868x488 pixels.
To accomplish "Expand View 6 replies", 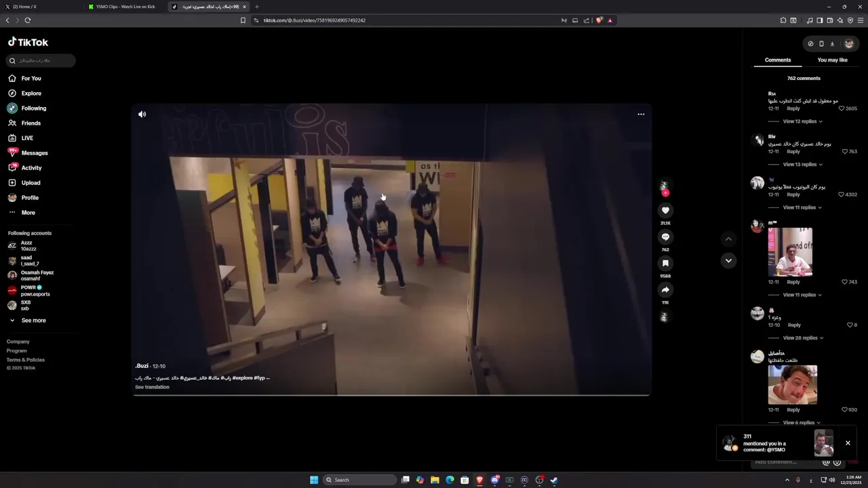I will point(802,423).
